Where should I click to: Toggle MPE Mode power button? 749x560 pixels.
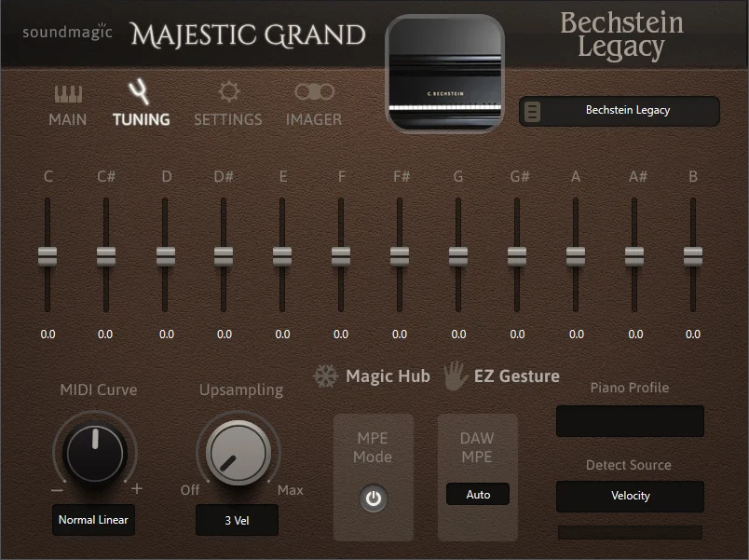(374, 499)
